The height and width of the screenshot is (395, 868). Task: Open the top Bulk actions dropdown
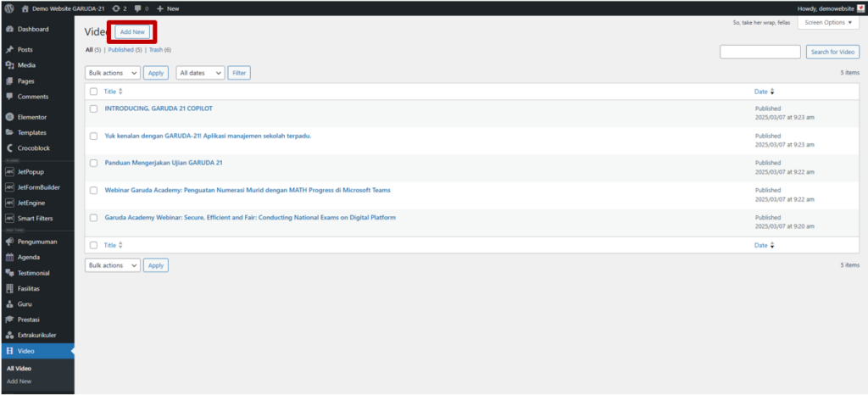pos(113,73)
